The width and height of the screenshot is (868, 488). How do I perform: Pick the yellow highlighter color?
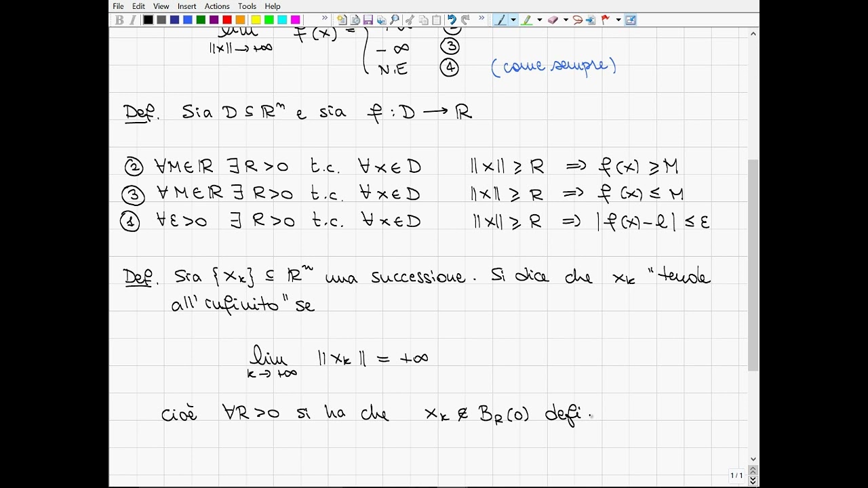256,20
